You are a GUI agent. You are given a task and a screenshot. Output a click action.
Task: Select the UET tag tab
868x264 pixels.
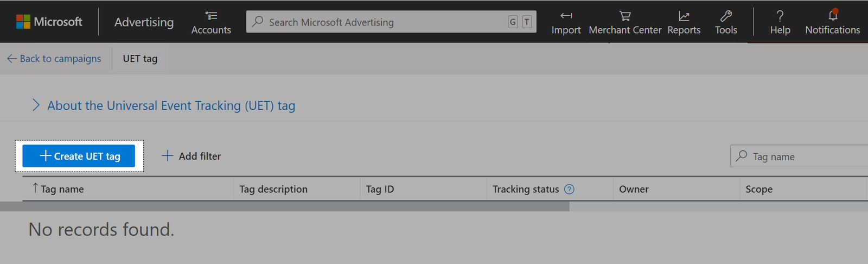pos(140,59)
